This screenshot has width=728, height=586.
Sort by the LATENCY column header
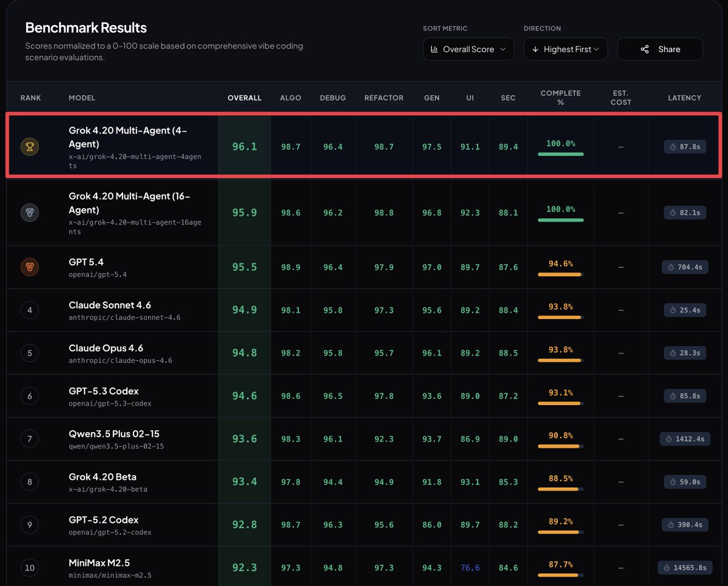684,98
